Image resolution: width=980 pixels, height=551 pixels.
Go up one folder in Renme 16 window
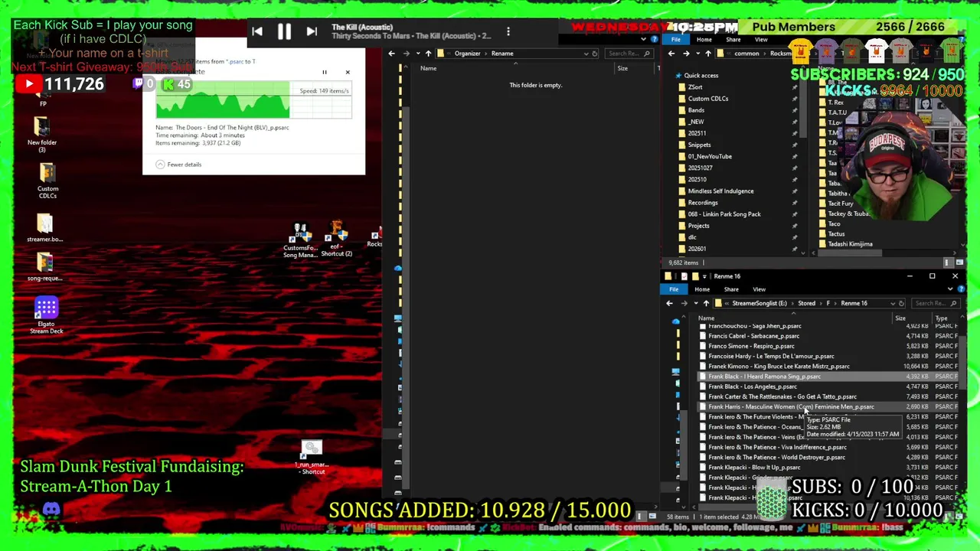point(706,303)
